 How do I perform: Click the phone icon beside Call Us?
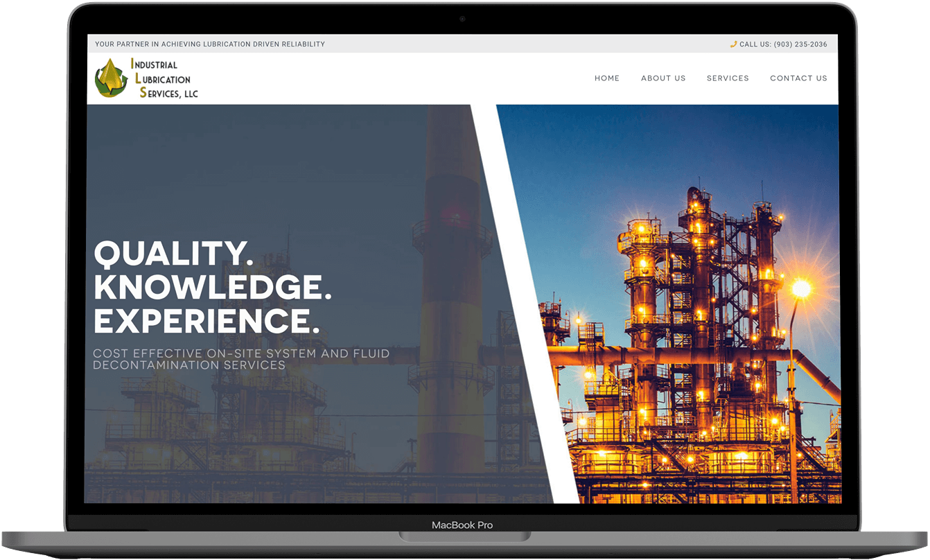click(x=733, y=44)
